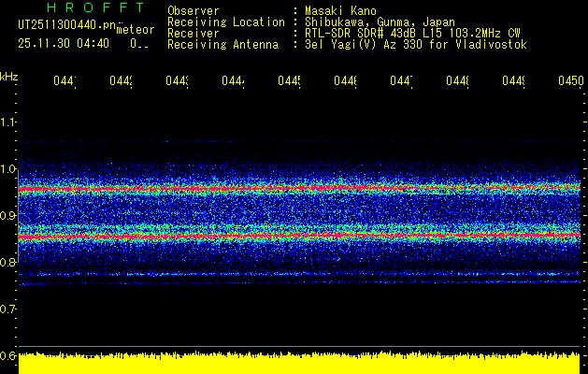Click the red signal band between 0.9 and 1.0 kHz
The width and height of the screenshot is (588, 374).
299,189
